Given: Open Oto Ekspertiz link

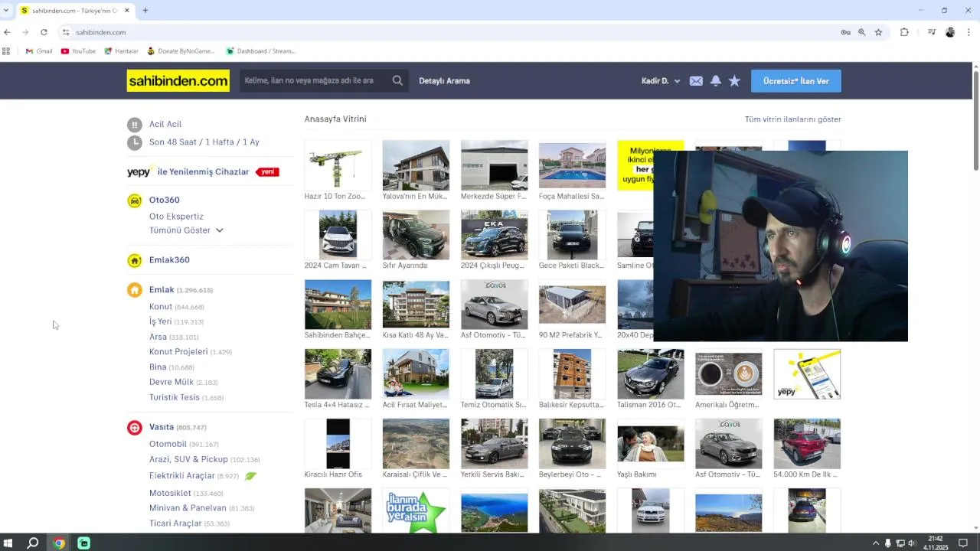Looking at the screenshot, I should 176,217.
